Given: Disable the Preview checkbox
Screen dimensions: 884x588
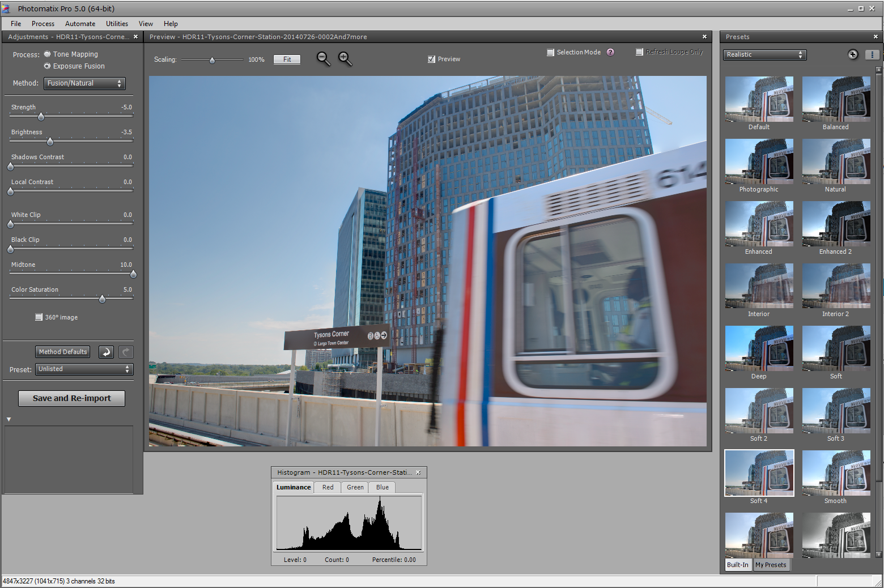Looking at the screenshot, I should click(432, 58).
